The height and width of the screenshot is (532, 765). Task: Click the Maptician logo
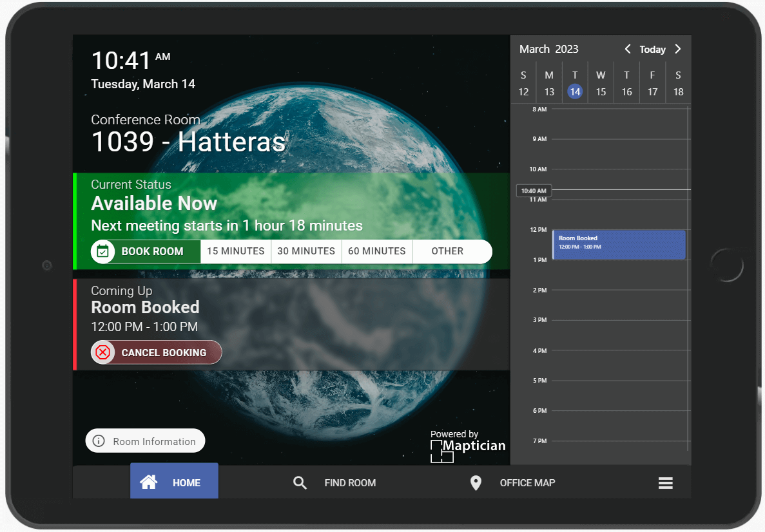click(468, 446)
